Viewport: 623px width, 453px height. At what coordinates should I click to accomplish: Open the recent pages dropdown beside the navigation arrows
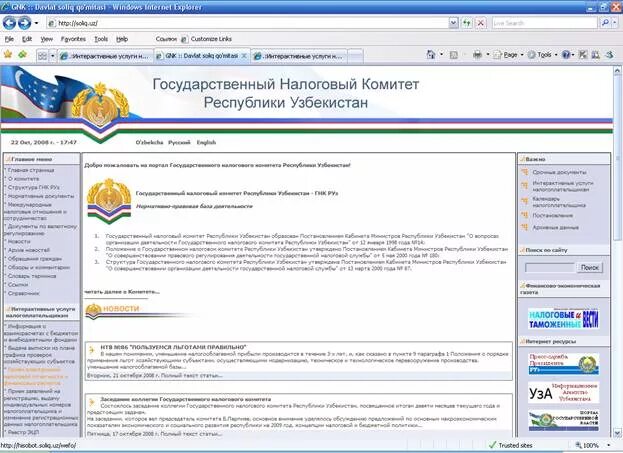[x=37, y=23]
